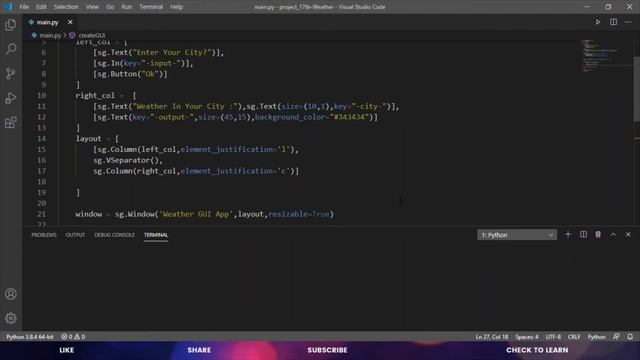Open the Source Control view
640x360 pixels.
point(11,73)
